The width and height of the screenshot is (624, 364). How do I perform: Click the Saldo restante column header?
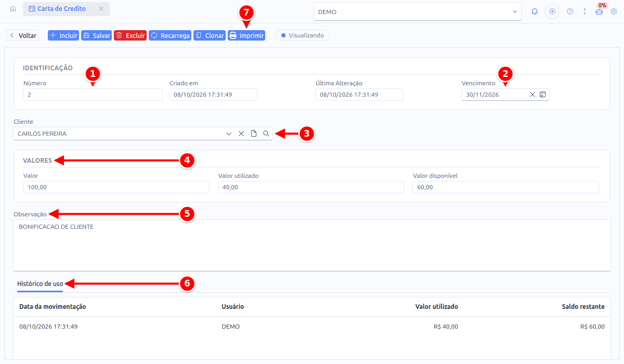pos(583,307)
